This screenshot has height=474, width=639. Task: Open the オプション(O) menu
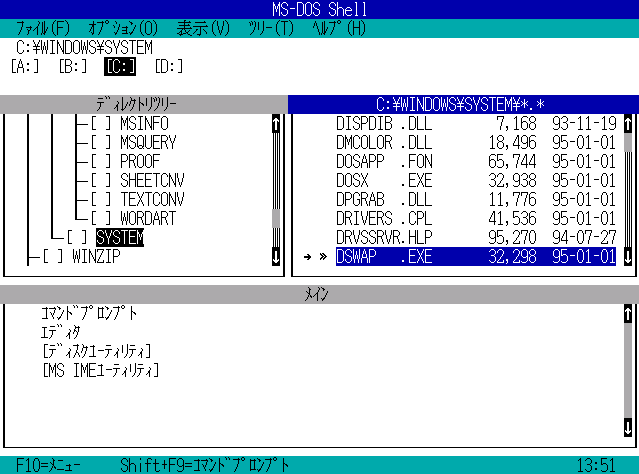pyautogui.click(x=123, y=29)
